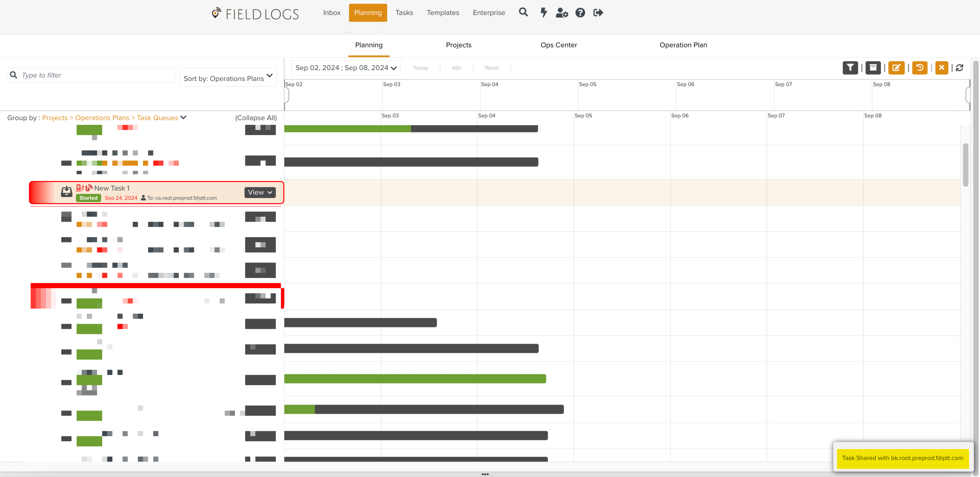Click the orange edit pencil icon

896,68
